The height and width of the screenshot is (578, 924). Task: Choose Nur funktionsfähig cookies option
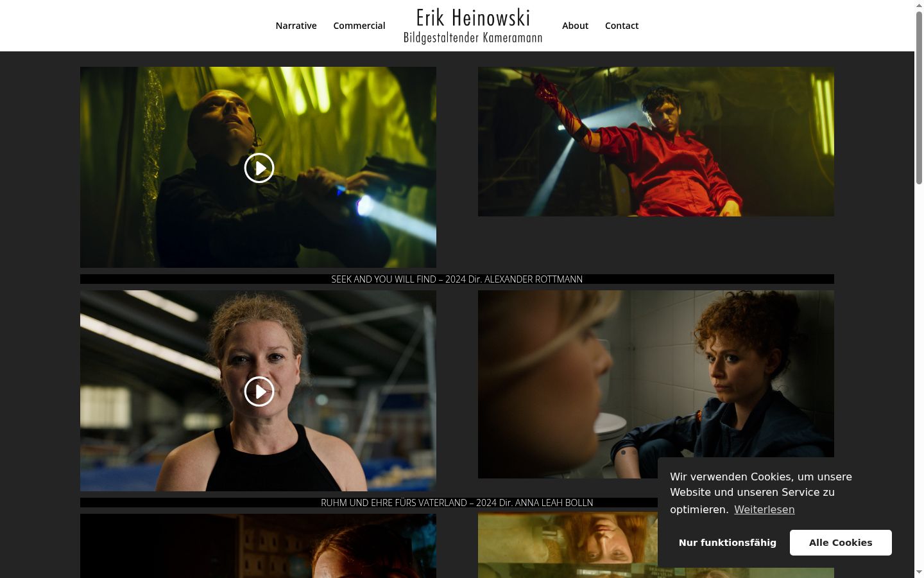click(728, 543)
